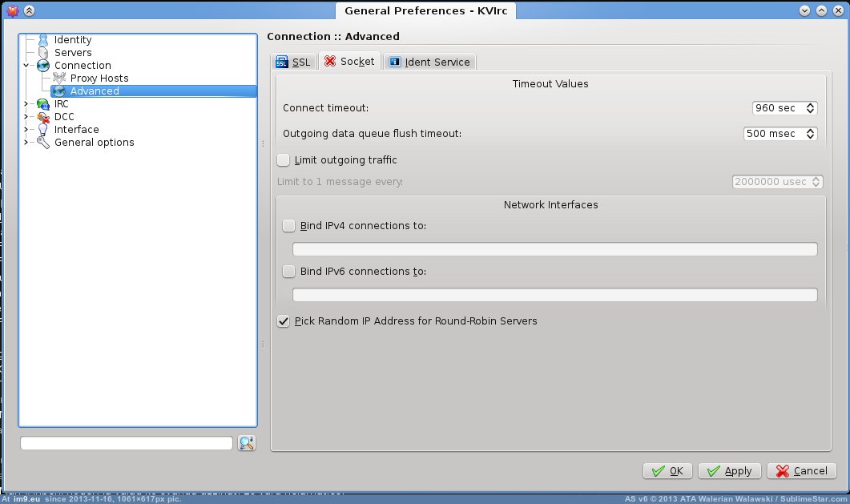Click the Interface light bulb icon
Screen dimensions: 850x504
pyautogui.click(x=42, y=130)
